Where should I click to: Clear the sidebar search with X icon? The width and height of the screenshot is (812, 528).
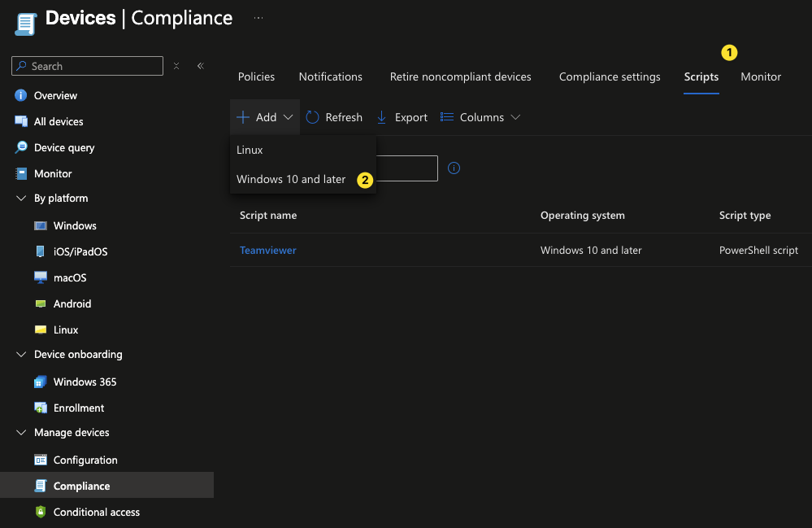(x=176, y=66)
